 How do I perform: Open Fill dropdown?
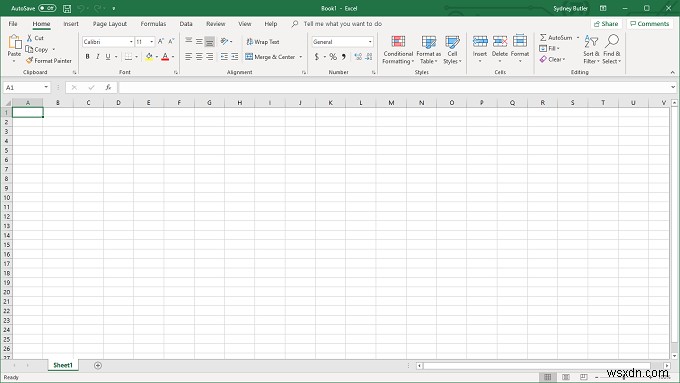coord(549,49)
